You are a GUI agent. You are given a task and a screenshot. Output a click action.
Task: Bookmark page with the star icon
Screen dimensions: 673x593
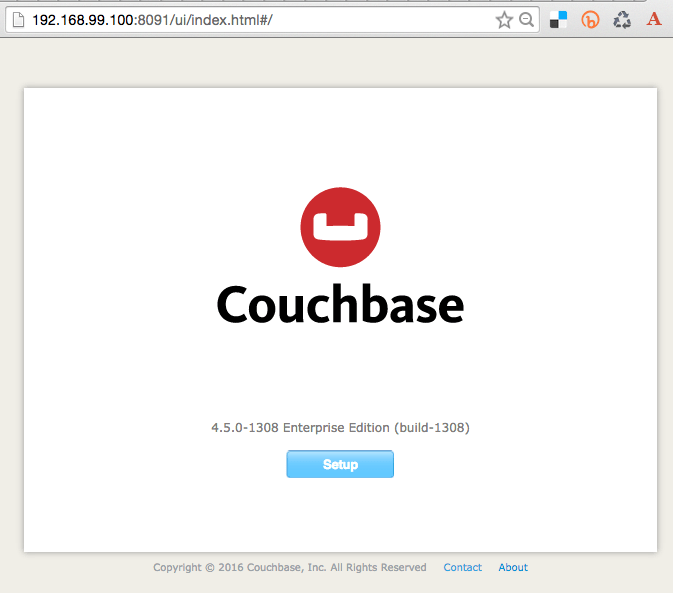tap(504, 20)
